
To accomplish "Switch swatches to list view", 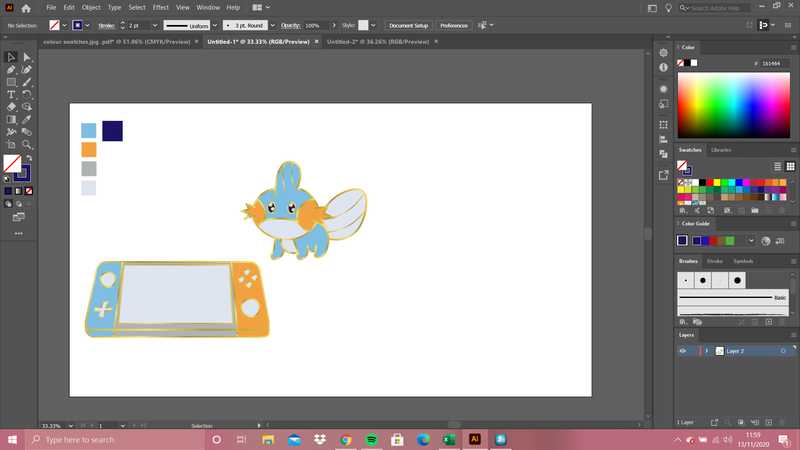I will tap(777, 166).
